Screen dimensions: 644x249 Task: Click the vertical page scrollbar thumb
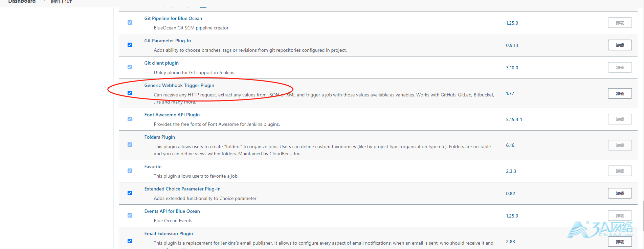(643, 215)
